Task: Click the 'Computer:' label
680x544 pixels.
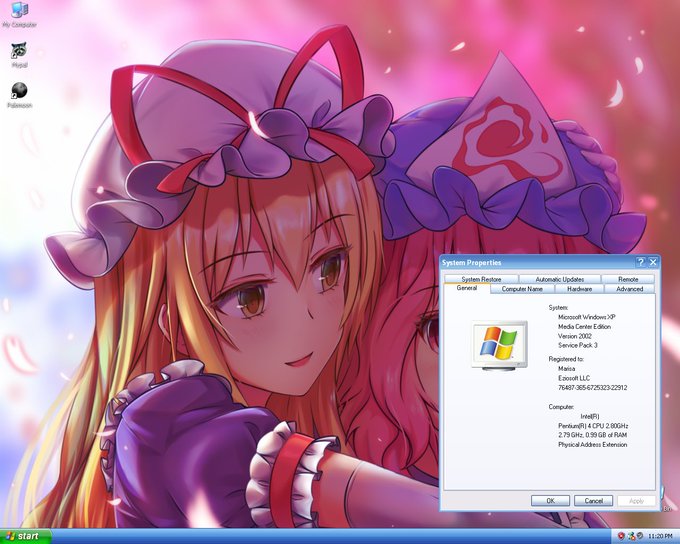Action: click(x=561, y=407)
